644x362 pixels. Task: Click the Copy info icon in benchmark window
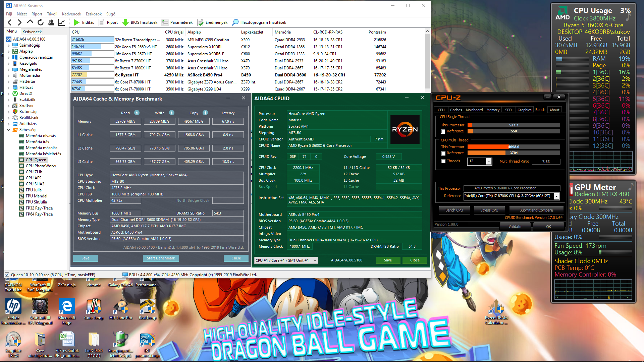pos(205,113)
